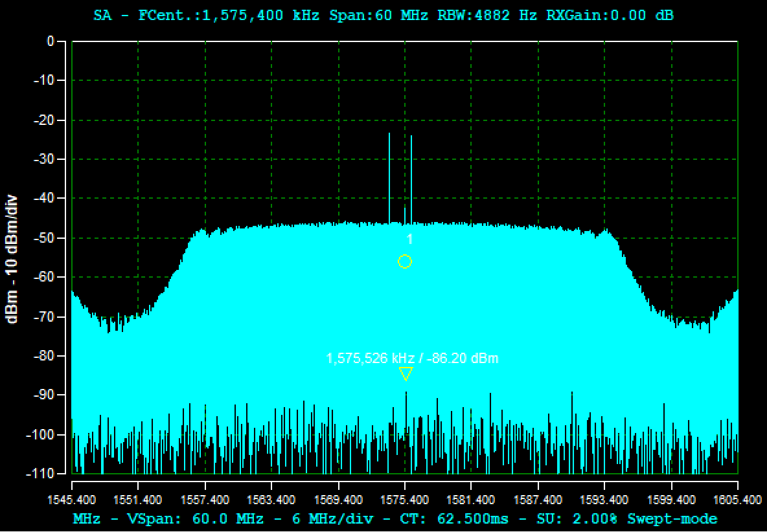Click the x-axis label 1545.400
Image resolution: width=767 pixels, height=532 pixels.
point(72,500)
